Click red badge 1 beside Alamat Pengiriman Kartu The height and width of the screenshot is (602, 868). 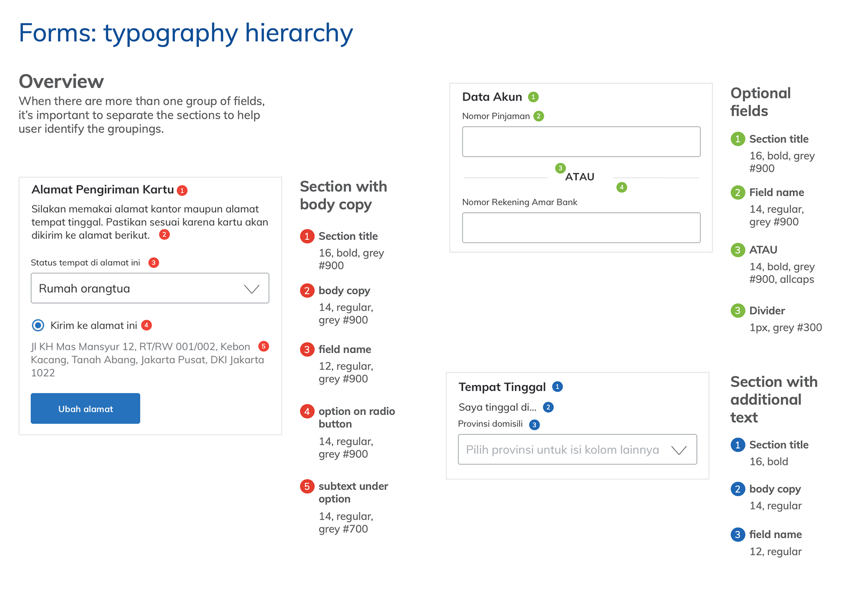(182, 190)
